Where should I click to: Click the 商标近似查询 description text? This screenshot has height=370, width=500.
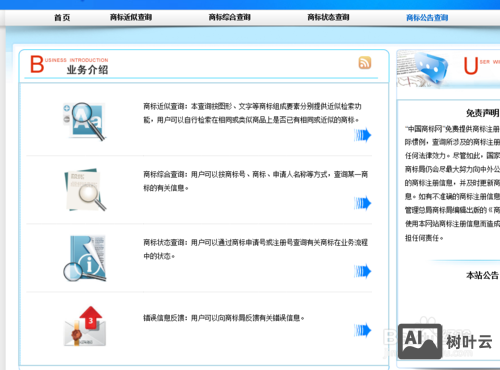click(x=252, y=113)
